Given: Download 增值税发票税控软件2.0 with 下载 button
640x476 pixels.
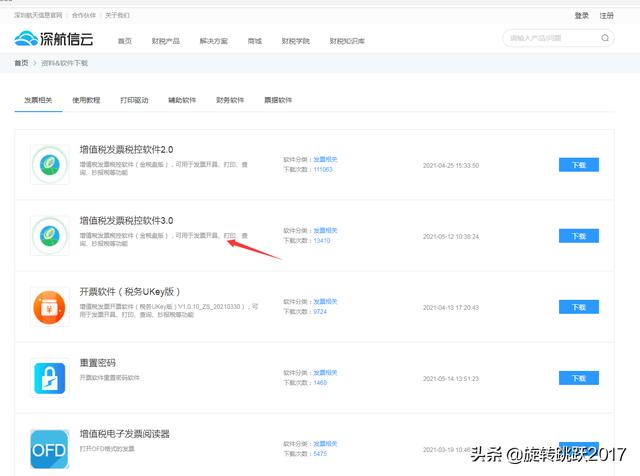Looking at the screenshot, I should click(x=579, y=165).
